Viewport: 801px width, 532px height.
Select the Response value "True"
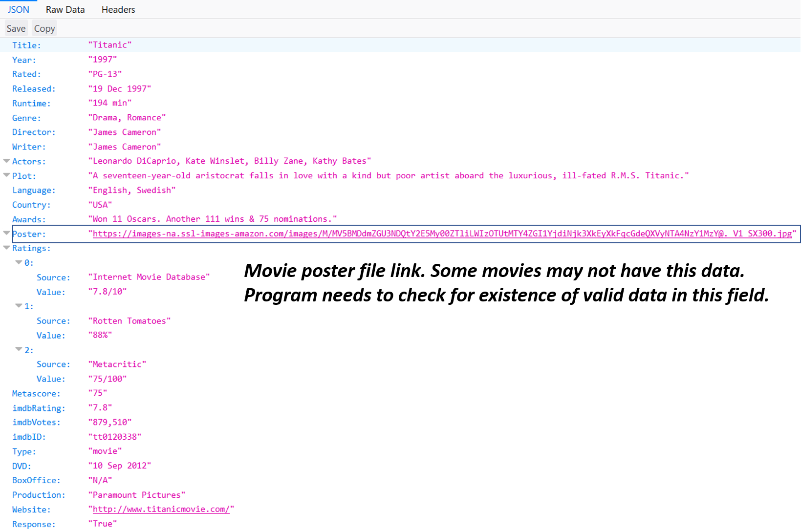pyautogui.click(x=103, y=524)
